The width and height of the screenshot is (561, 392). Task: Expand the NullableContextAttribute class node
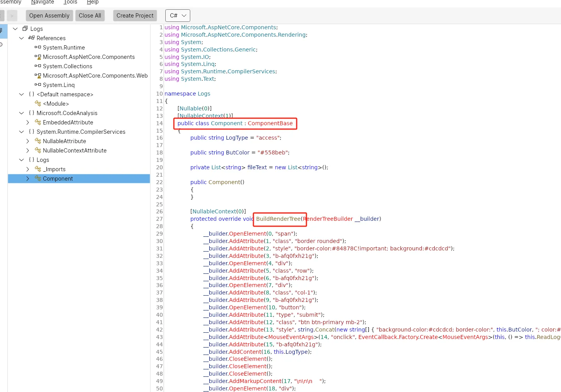pos(28,150)
